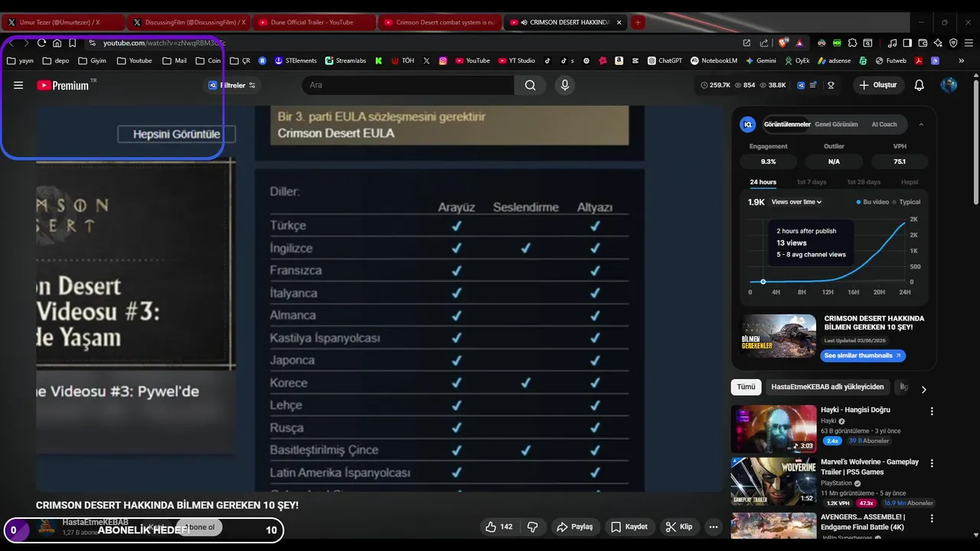Switch to DiscussingFilm X tab

click(188, 22)
